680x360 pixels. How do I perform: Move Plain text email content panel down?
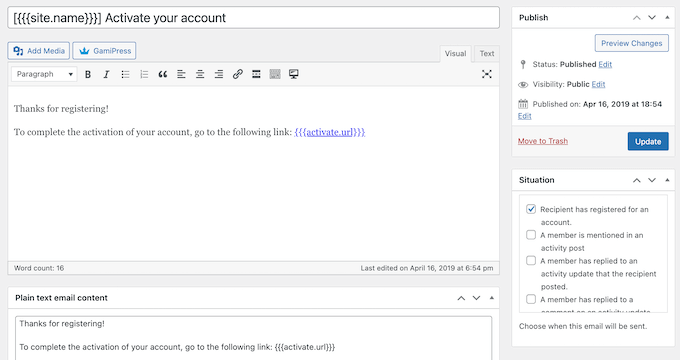tap(476, 298)
